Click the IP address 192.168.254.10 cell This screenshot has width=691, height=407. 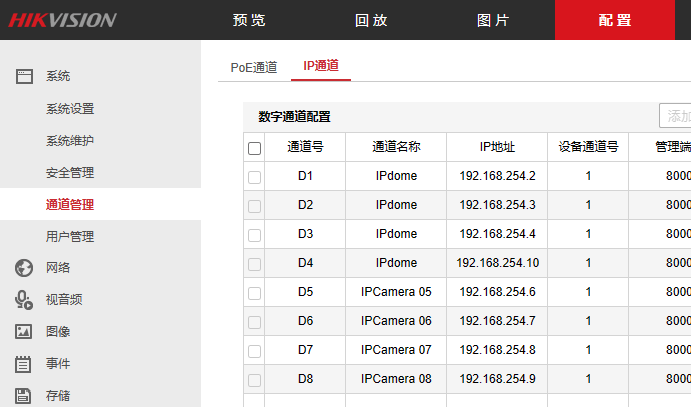(497, 264)
